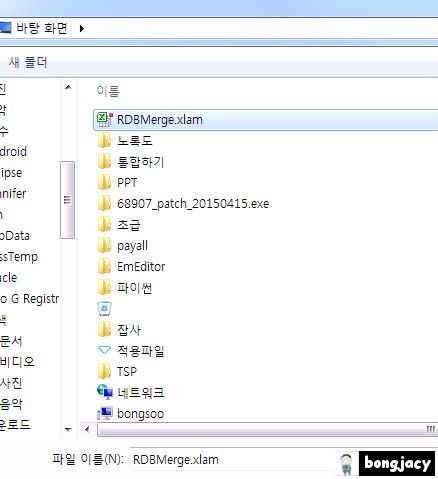The width and height of the screenshot is (438, 479).
Task: Select the PPT folder name
Action: click(127, 183)
